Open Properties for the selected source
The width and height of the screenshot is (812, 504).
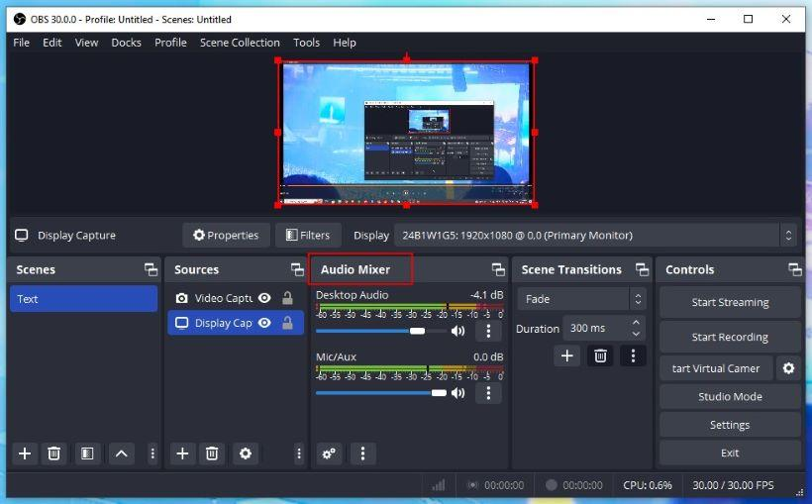point(226,235)
